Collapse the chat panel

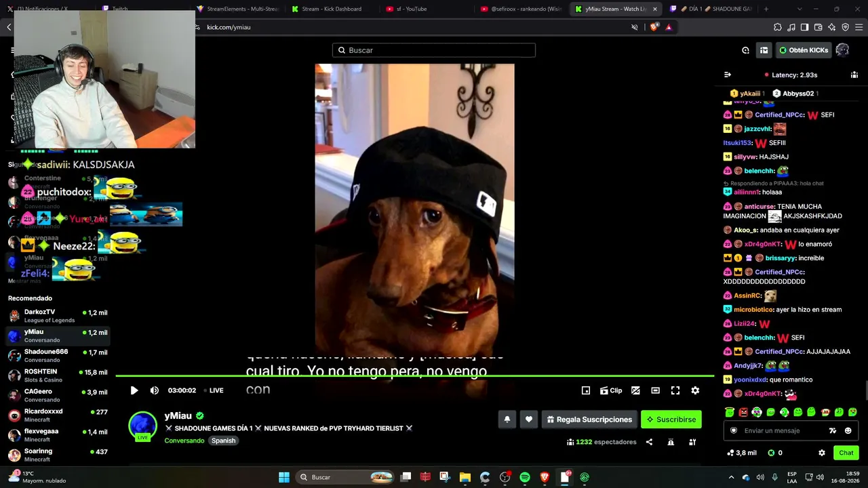tap(728, 75)
